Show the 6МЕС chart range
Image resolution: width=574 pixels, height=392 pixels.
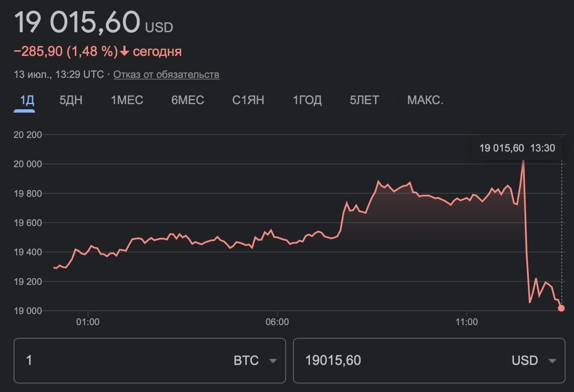187,100
